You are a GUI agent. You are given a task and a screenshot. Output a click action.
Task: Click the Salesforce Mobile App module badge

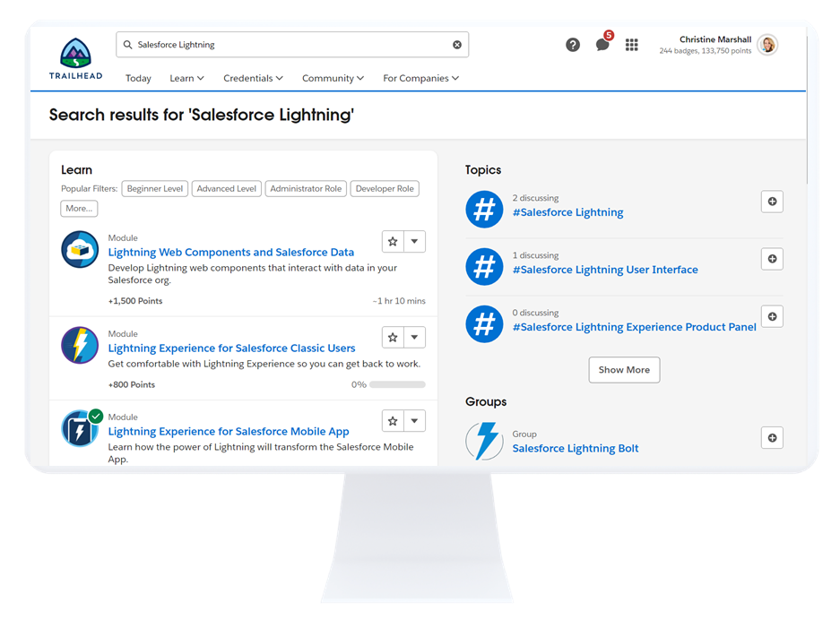81,428
